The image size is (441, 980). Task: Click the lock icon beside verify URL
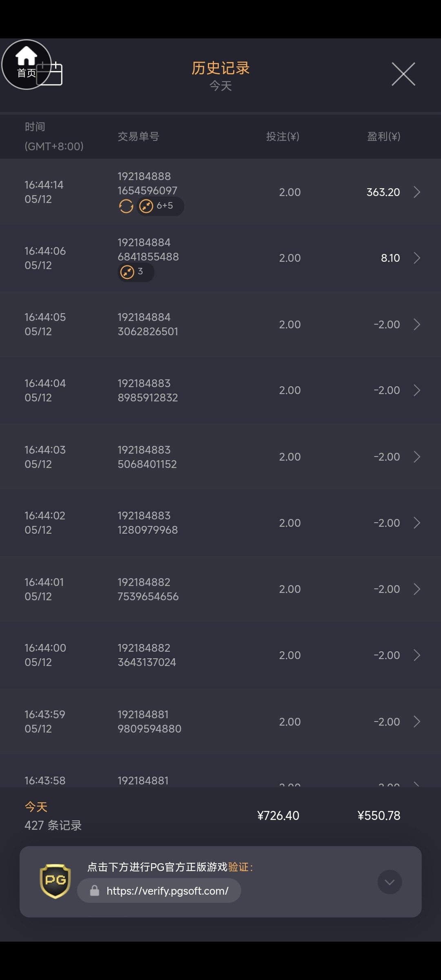(95, 891)
